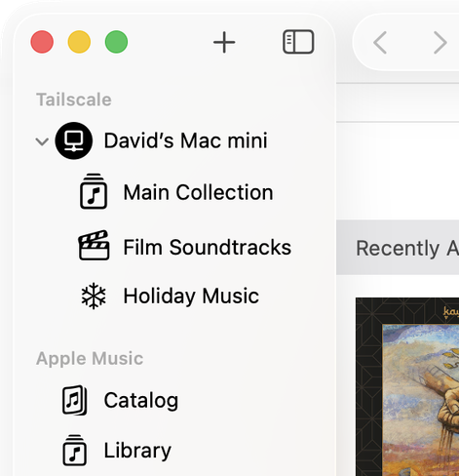This screenshot has width=459, height=476.
Task: Open Apple Music Catalog
Action: click(141, 400)
